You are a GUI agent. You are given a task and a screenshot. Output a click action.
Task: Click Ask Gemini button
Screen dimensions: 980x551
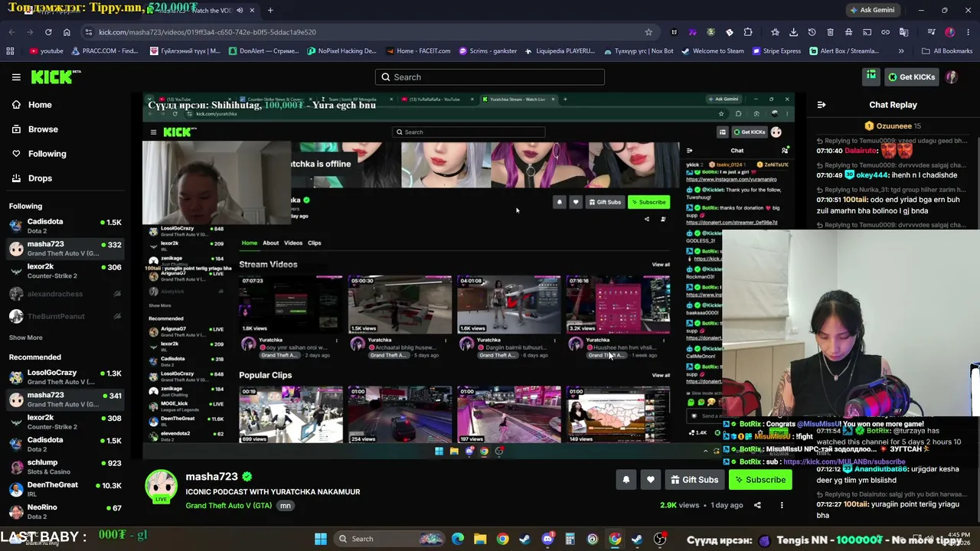click(x=871, y=10)
